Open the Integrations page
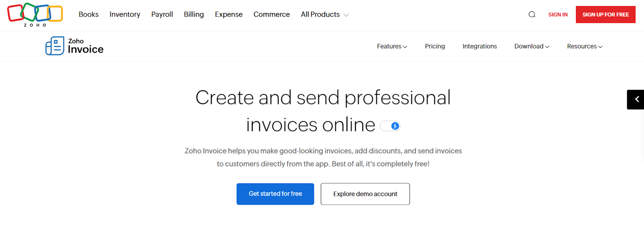The image size is (644, 227). [479, 46]
